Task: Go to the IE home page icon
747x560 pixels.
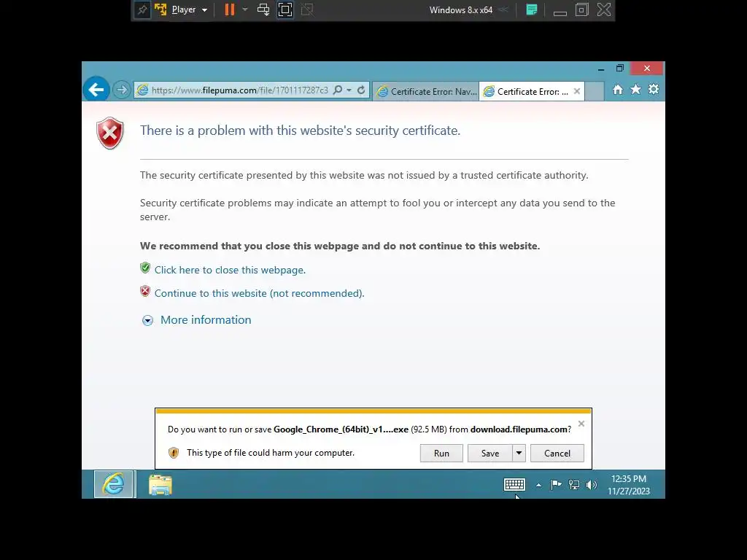Action: click(x=617, y=90)
